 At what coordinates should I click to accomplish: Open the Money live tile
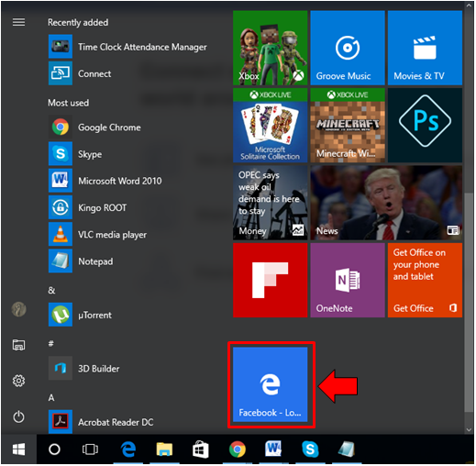point(271,203)
